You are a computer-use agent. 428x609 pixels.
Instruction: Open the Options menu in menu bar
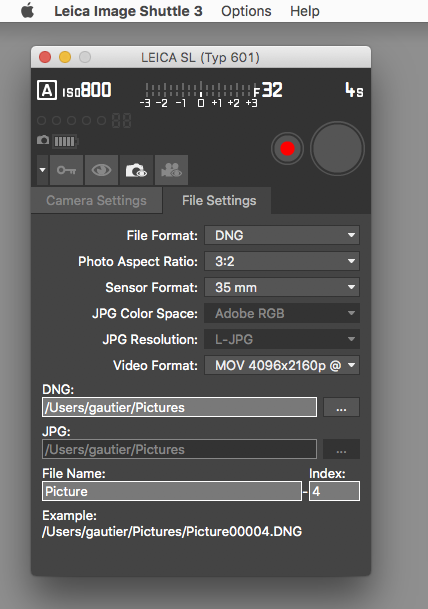click(246, 11)
